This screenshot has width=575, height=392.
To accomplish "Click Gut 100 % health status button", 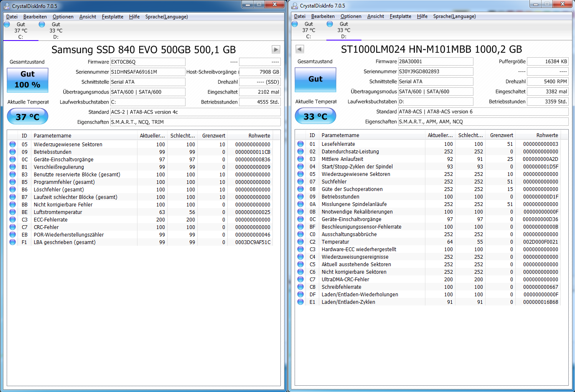I will click(x=28, y=79).
